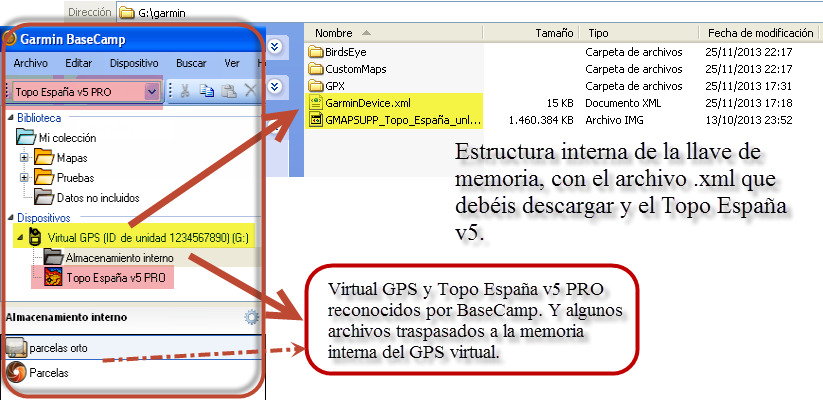Click the Copy toolbar icon
Image resolution: width=823 pixels, height=401 pixels.
(207, 91)
